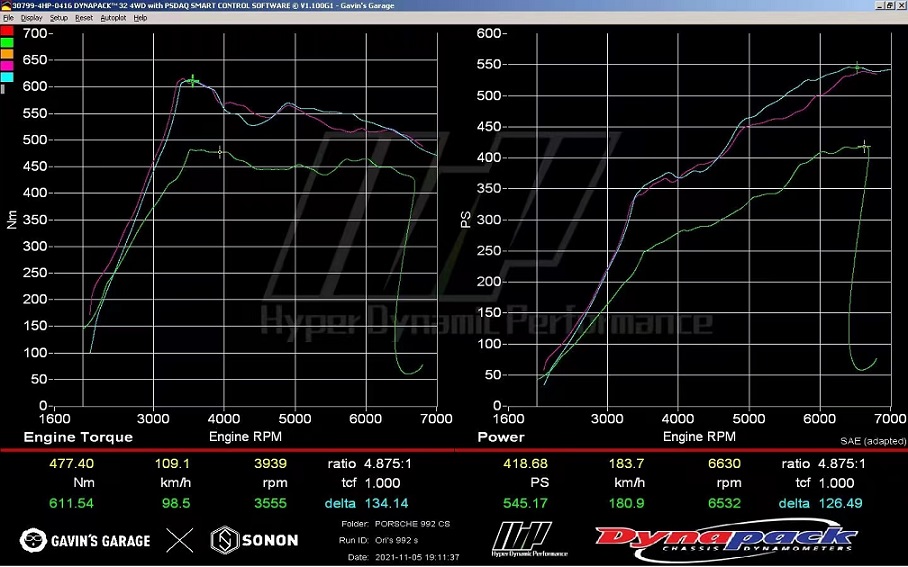The height and width of the screenshot is (567, 908).
Task: Select the green run color swatch
Action: [x=7, y=43]
